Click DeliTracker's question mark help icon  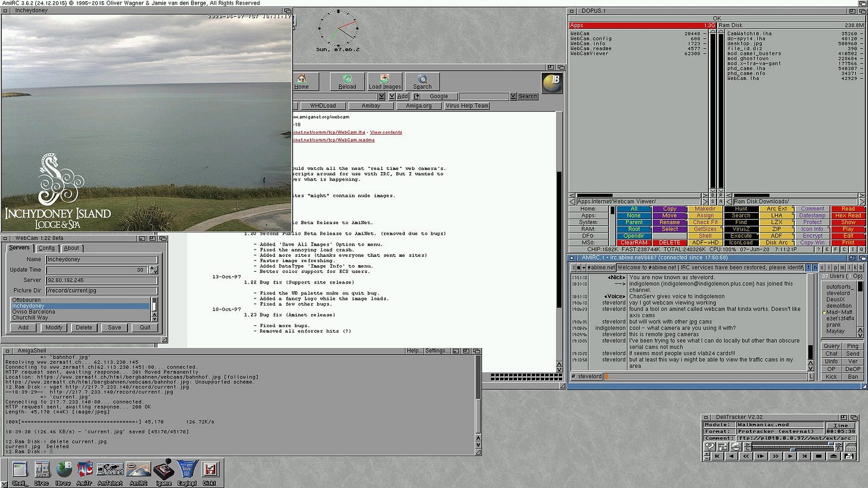coord(709,447)
